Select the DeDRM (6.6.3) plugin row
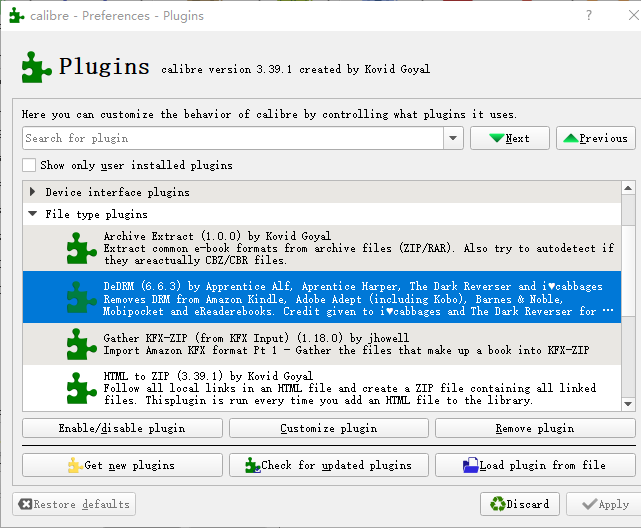 (x=322, y=297)
